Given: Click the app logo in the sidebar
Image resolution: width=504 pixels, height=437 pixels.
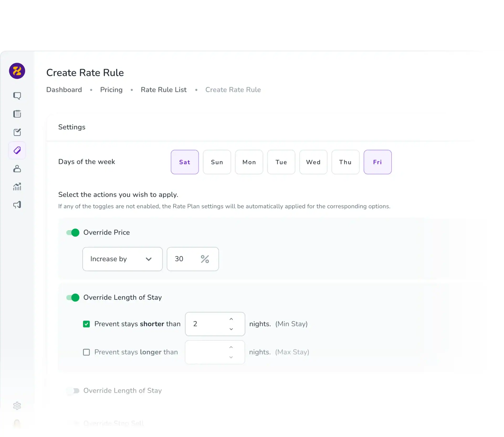Looking at the screenshot, I should pyautogui.click(x=17, y=71).
